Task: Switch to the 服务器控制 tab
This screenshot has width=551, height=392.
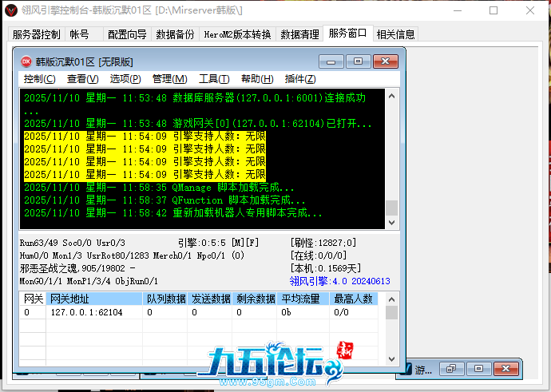Action: tap(36, 34)
